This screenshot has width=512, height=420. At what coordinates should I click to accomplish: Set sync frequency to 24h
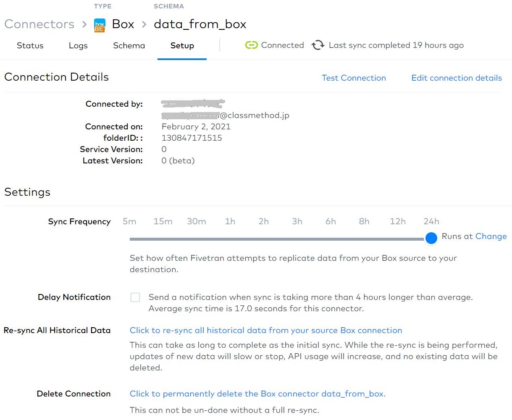(431, 221)
